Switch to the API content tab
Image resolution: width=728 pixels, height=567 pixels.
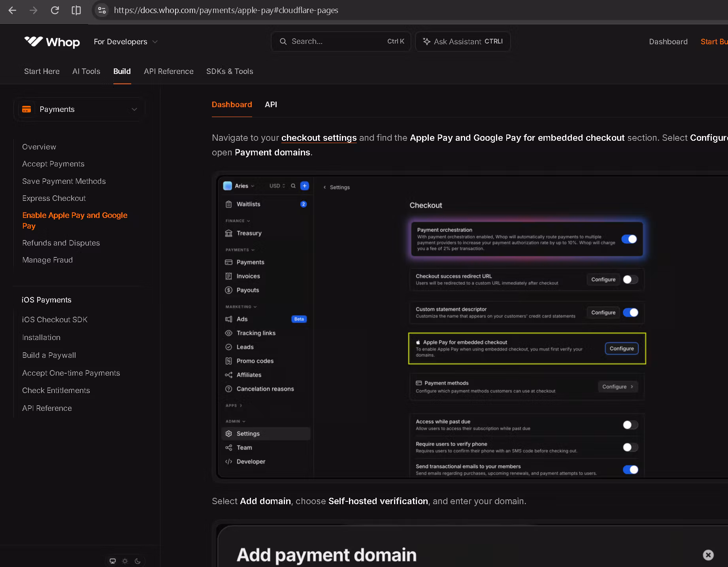pyautogui.click(x=271, y=104)
